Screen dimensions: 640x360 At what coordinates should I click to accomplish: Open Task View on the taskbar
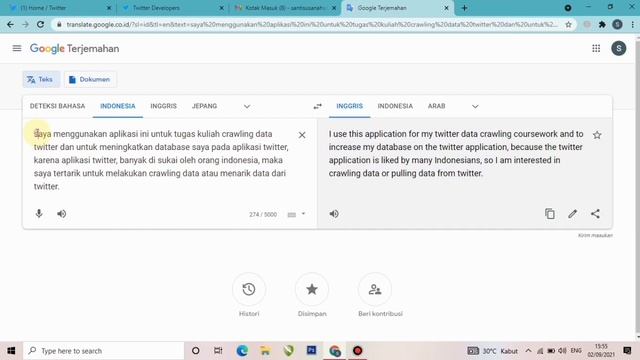click(218, 351)
